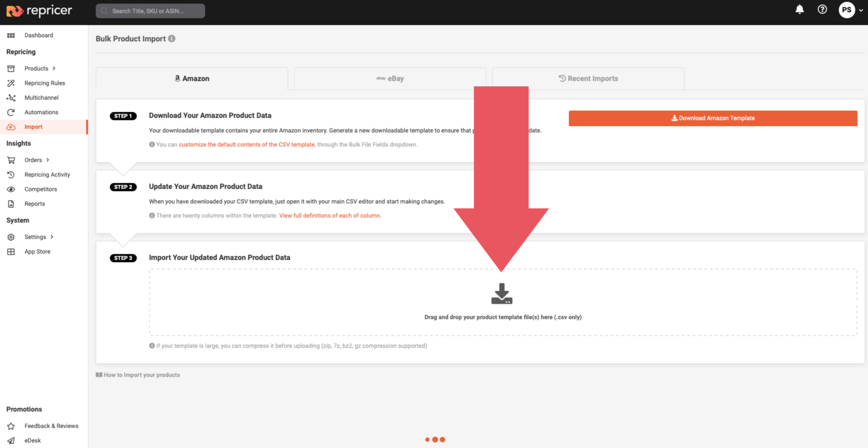Image resolution: width=868 pixels, height=448 pixels.
Task: Open the notifications bell
Action: pyautogui.click(x=799, y=10)
